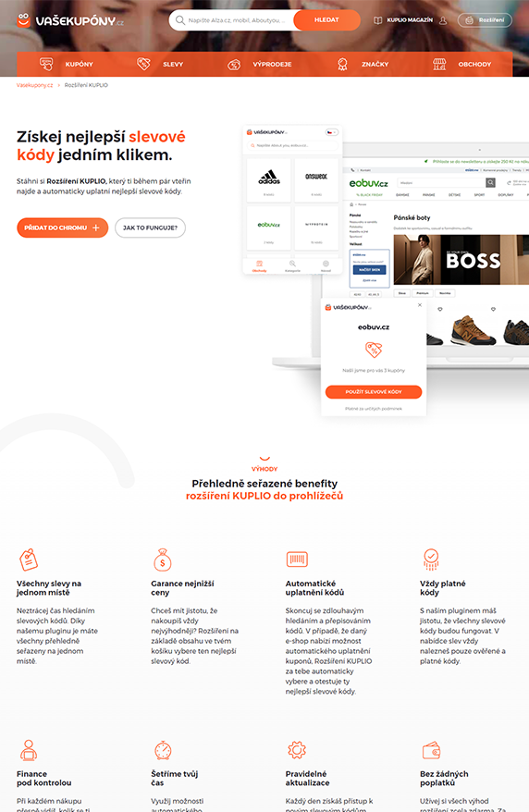Open the Kupóny menu item

(x=67, y=64)
